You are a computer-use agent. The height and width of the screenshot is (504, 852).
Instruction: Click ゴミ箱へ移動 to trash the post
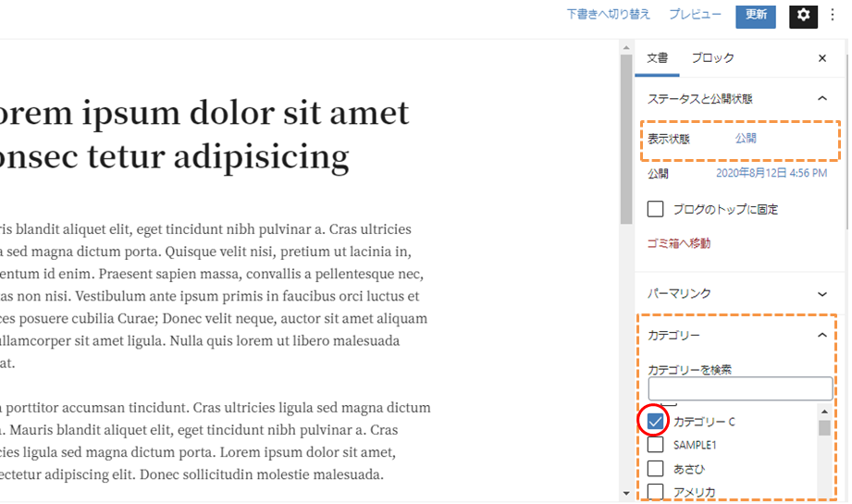[x=678, y=244]
